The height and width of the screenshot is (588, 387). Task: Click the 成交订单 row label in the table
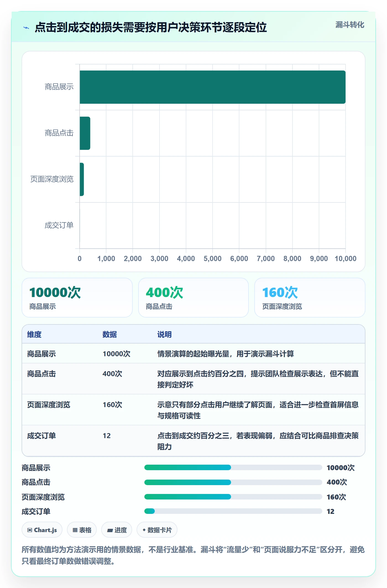pos(41,436)
